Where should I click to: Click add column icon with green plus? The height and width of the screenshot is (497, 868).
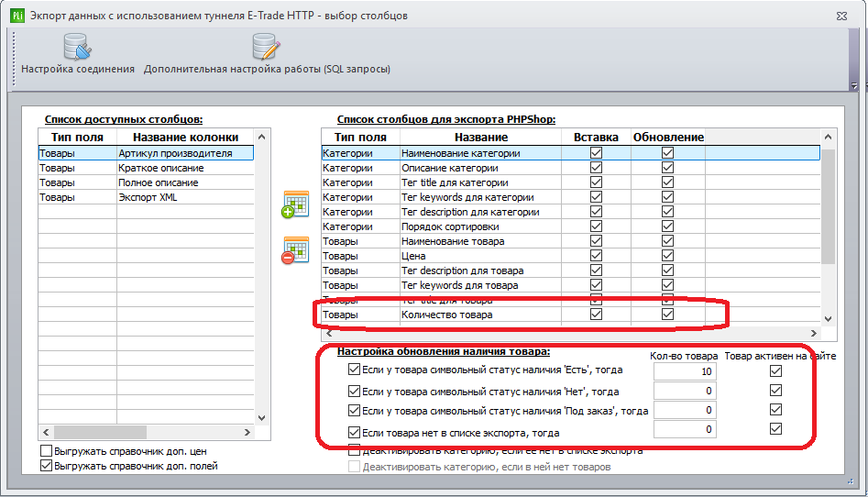(x=295, y=204)
